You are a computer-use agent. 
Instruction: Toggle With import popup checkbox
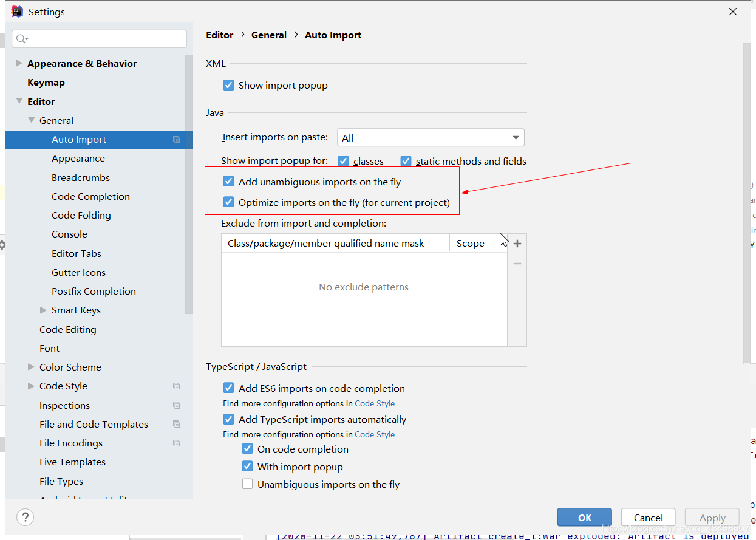[248, 467]
